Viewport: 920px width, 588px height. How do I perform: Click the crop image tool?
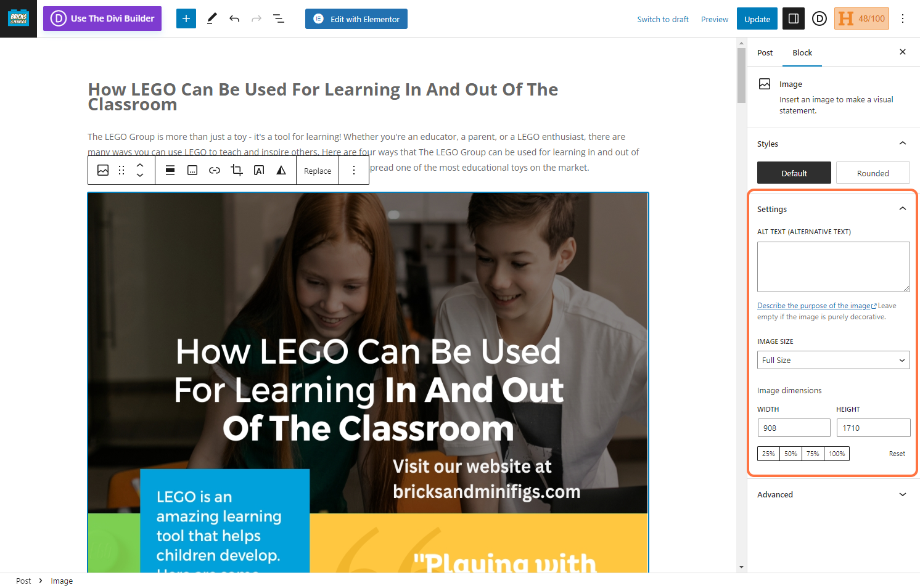(x=237, y=170)
